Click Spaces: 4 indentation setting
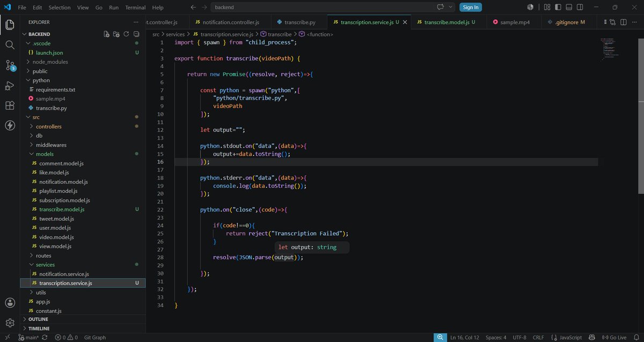Viewport: 644px width, 342px height. tap(496, 337)
